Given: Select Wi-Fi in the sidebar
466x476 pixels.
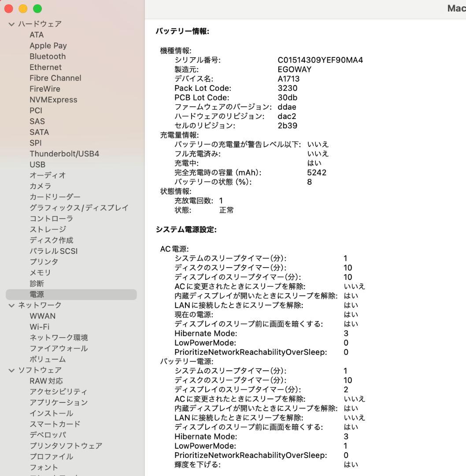Looking at the screenshot, I should (x=40, y=327).
